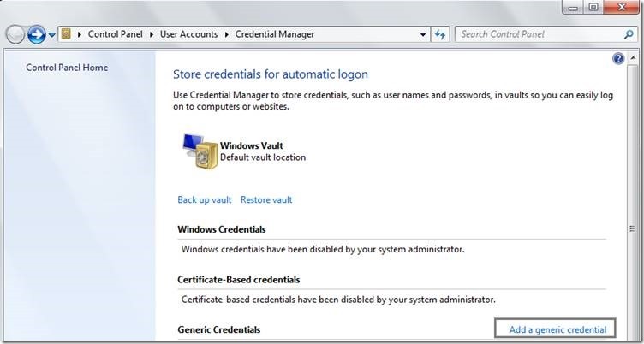Click the refresh button beside address bar

tap(440, 34)
